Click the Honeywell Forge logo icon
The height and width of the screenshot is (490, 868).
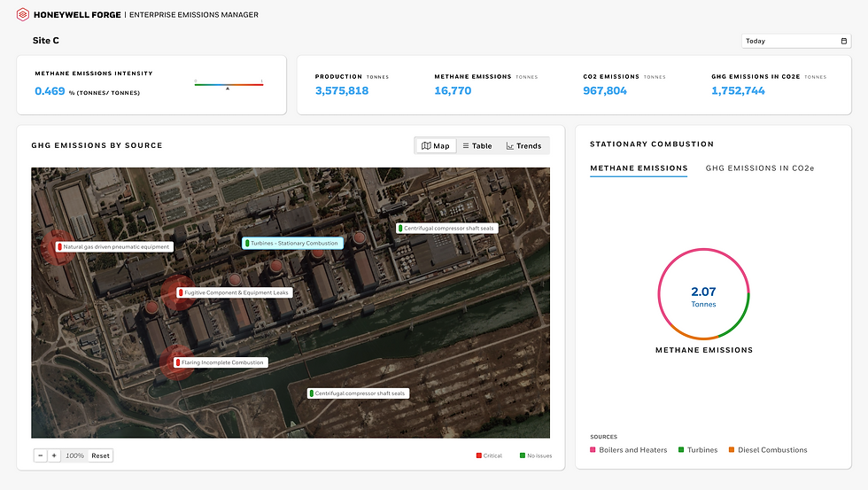(23, 14)
